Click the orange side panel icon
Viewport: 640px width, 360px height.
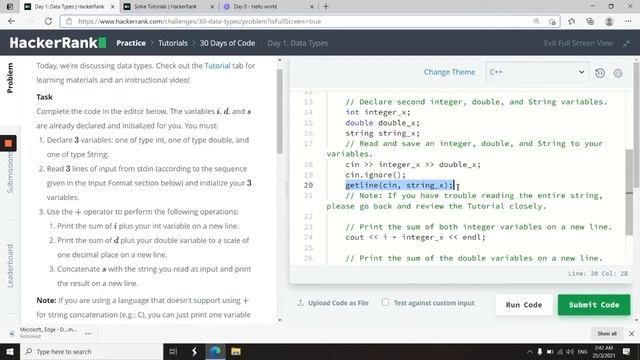tap(8, 143)
